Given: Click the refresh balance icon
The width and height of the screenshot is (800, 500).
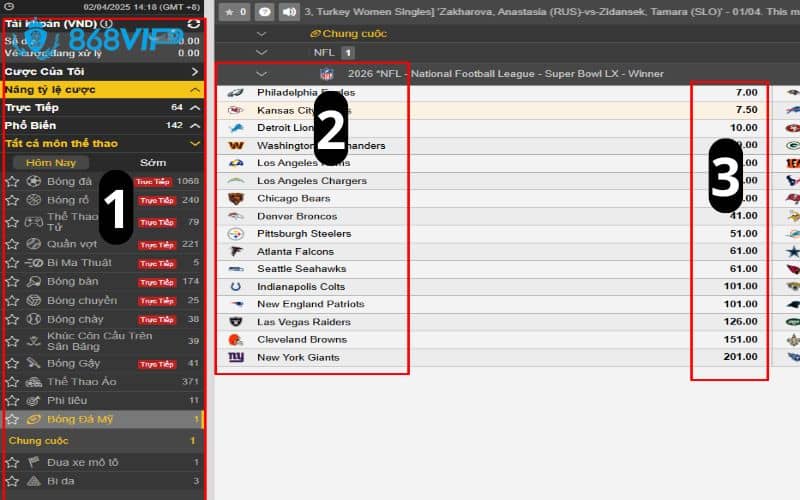Looking at the screenshot, I should (193, 23).
